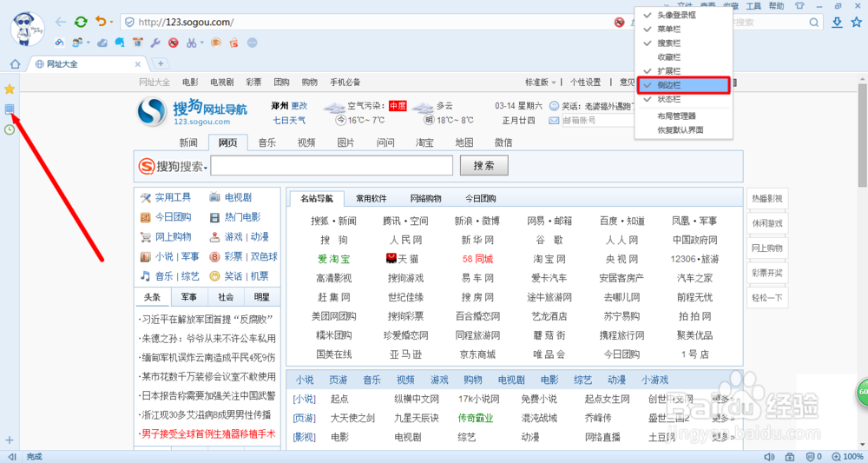Click the home icon beside tabs

pyautogui.click(x=15, y=64)
